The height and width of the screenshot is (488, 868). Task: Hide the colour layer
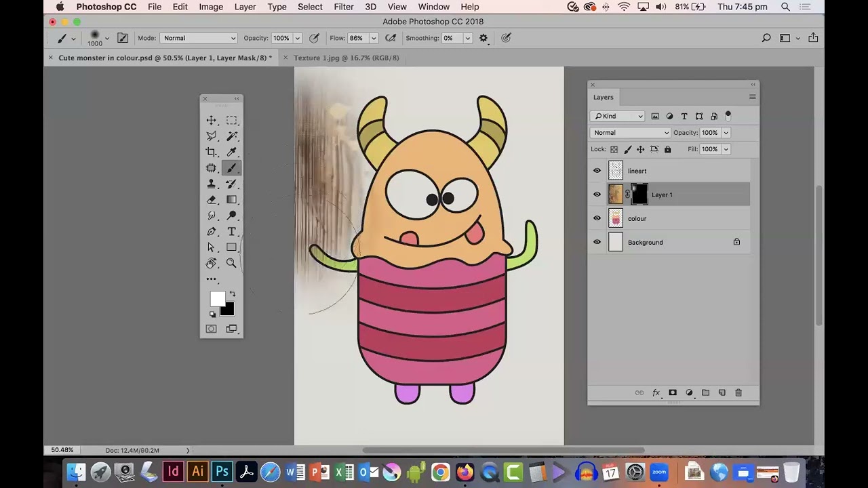pyautogui.click(x=597, y=218)
